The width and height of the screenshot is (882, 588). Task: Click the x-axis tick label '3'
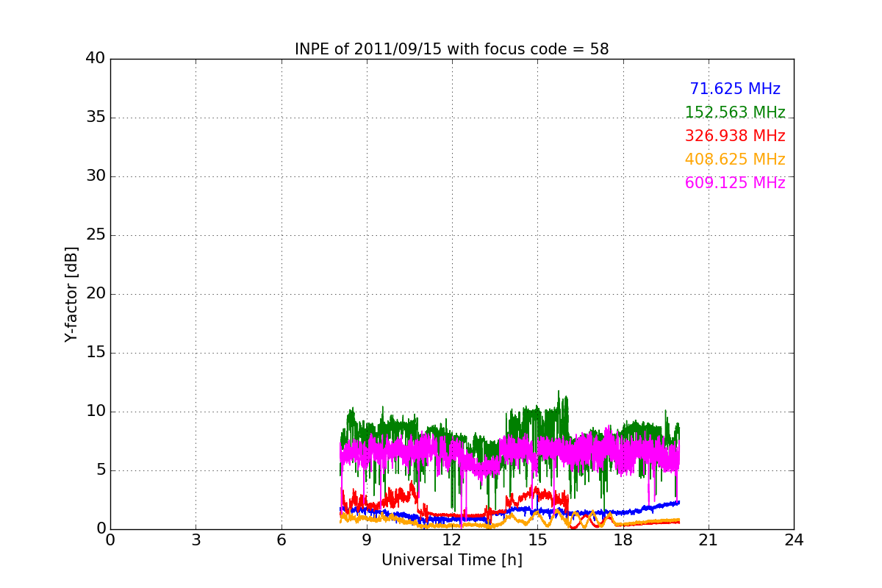pyautogui.click(x=196, y=540)
